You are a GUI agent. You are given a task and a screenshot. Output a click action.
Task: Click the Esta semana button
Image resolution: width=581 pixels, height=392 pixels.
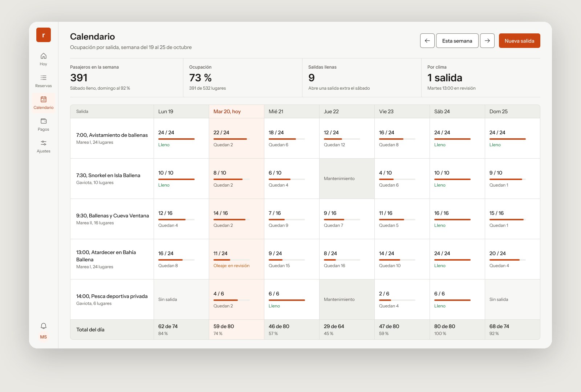point(457,41)
